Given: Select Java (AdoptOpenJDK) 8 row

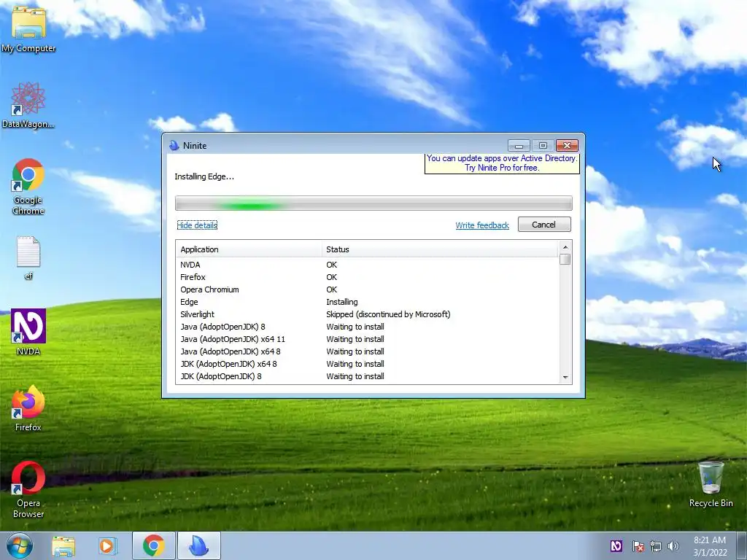Looking at the screenshot, I should (367, 327).
